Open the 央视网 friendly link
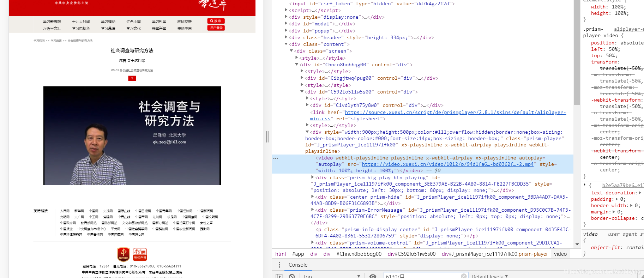The width and height of the screenshot is (644, 278). 108,211
